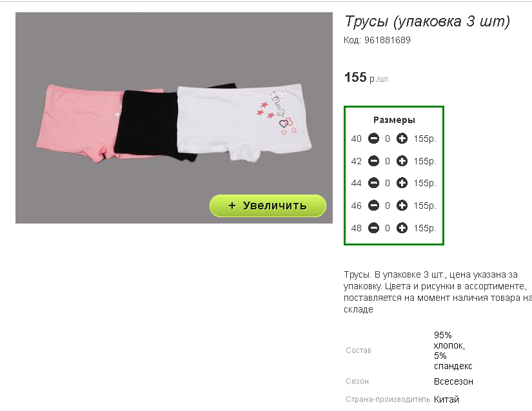Decrease quantity for size 40
The image size is (532, 411).
pos(373,139)
